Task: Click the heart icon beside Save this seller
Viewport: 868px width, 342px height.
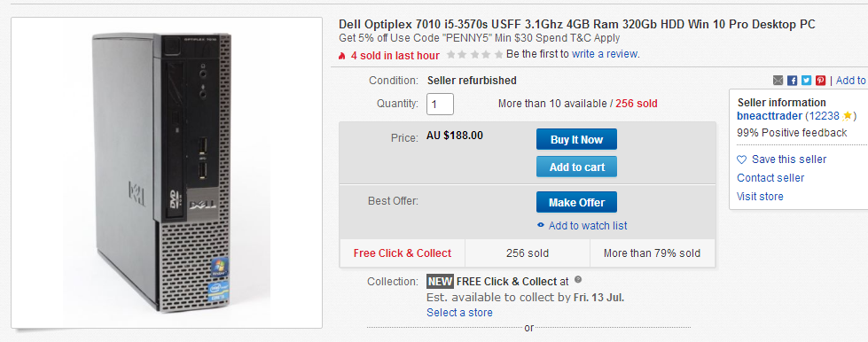Action: click(x=742, y=160)
